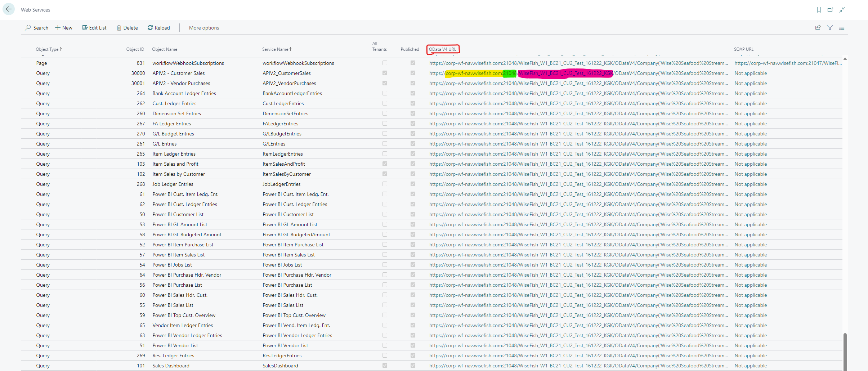Viewport: 868px width, 371px height.
Task: Toggle All Tenants checkbox for APIV2_CustomerSales
Action: click(385, 73)
